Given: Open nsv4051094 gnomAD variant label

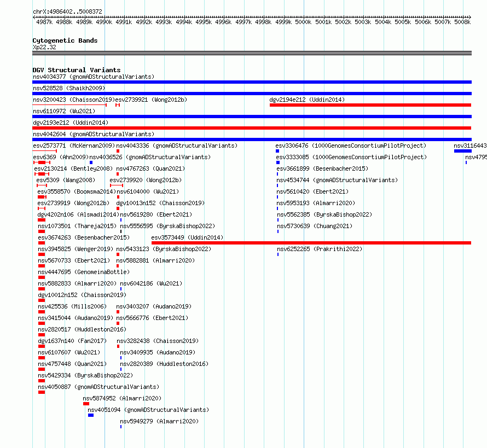Looking at the screenshot, I should pos(148,410).
